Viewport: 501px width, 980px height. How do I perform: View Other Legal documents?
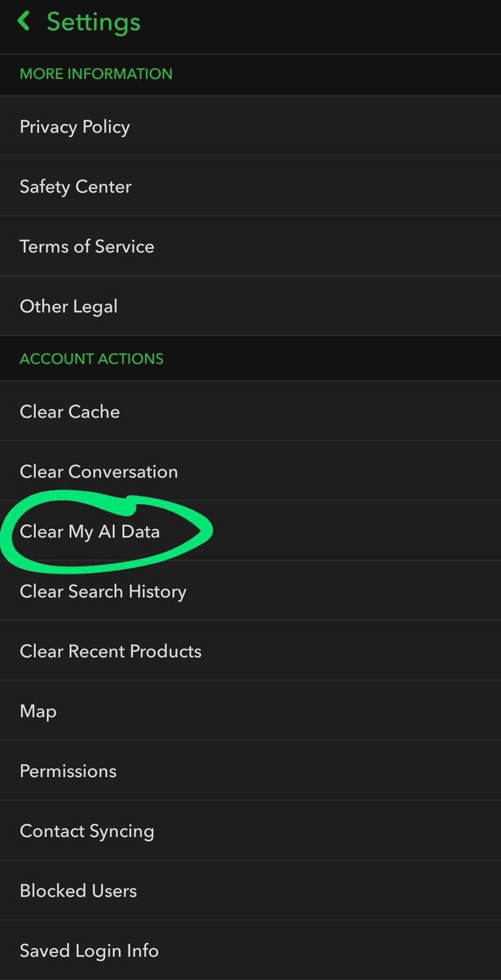(68, 306)
